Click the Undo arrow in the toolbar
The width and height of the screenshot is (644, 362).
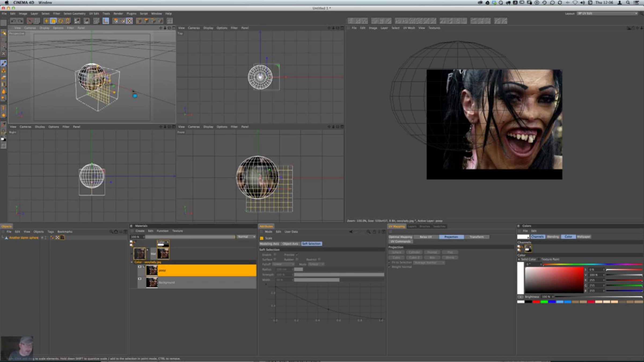point(13,21)
